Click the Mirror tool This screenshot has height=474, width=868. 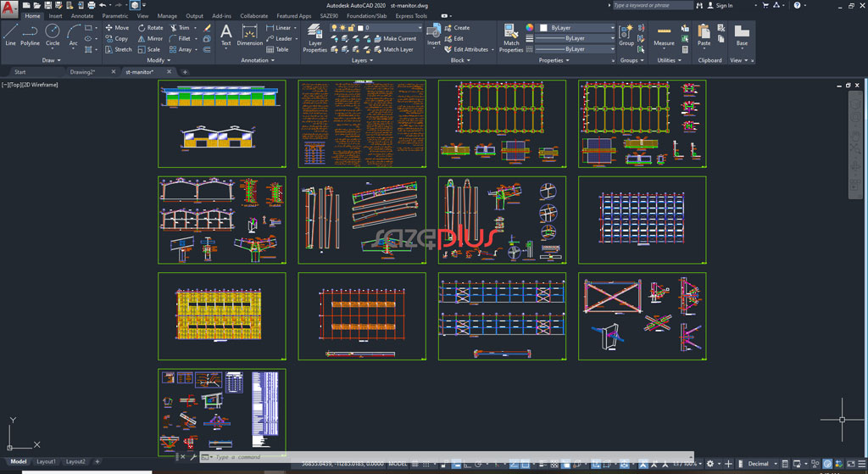tap(150, 39)
